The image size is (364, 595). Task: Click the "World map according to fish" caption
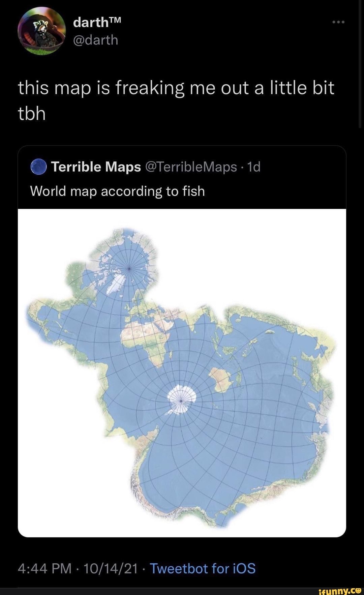click(118, 191)
